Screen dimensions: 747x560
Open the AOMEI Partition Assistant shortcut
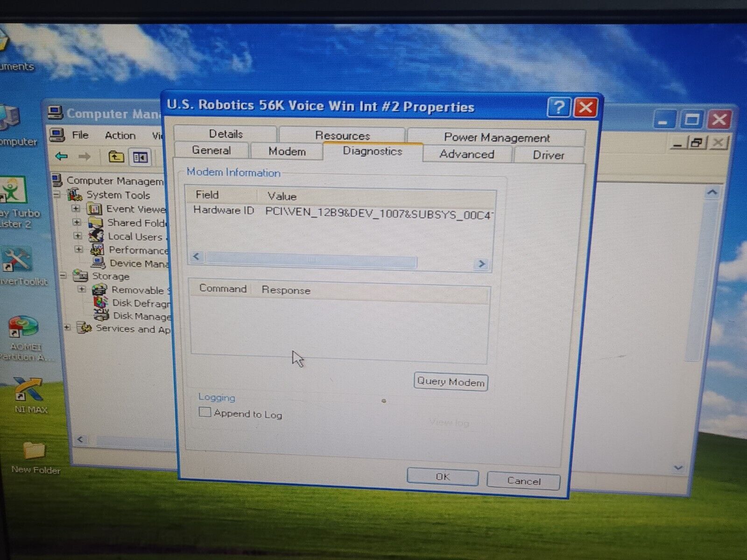[x=23, y=338]
